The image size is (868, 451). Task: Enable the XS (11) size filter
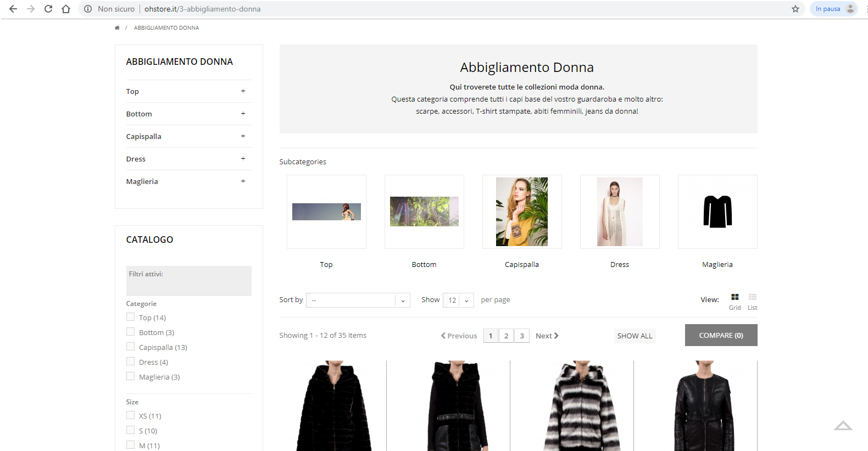pyautogui.click(x=130, y=415)
